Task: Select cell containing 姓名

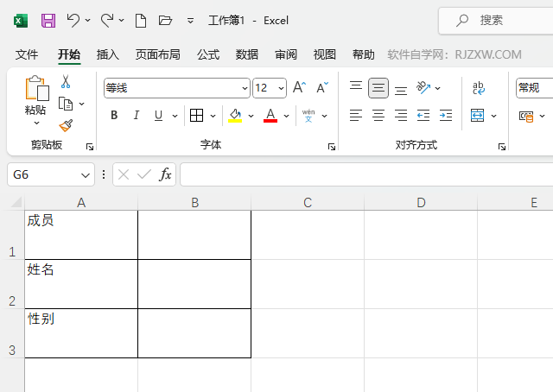Action: 81,284
